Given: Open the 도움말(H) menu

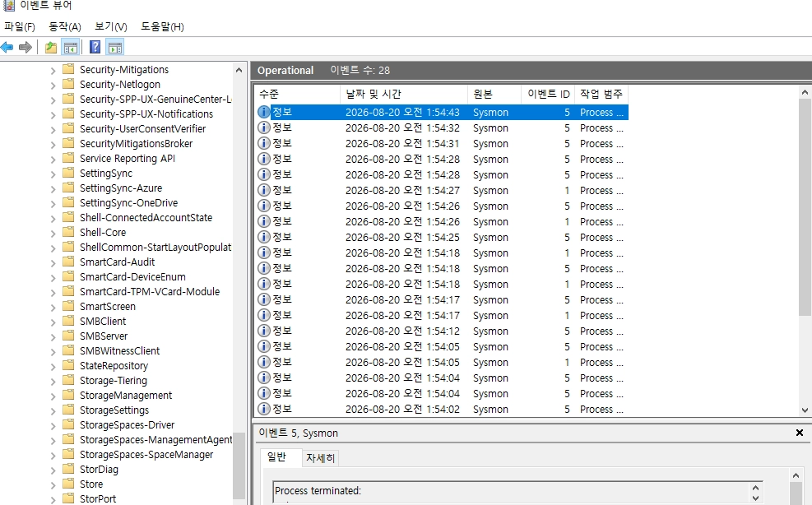Looking at the screenshot, I should point(163,26).
